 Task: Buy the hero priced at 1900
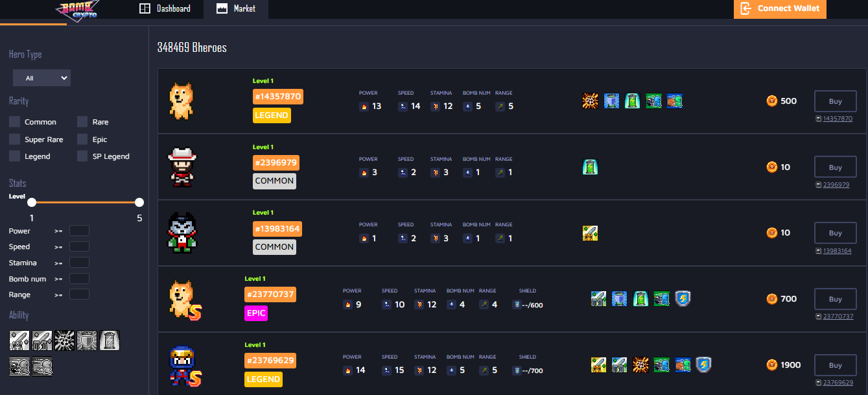(x=835, y=365)
